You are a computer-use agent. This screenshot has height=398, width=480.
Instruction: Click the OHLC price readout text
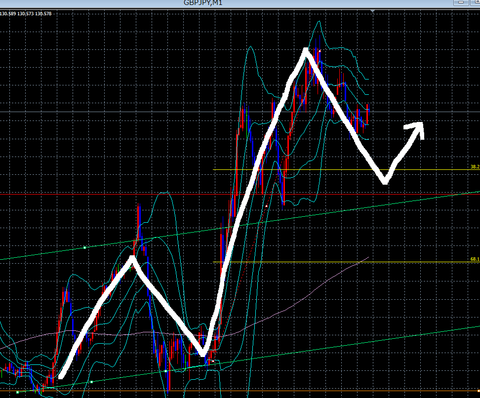pyautogui.click(x=26, y=14)
